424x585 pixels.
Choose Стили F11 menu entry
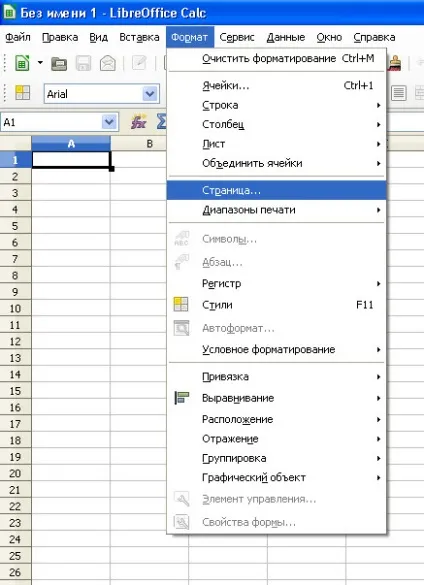tap(276, 305)
